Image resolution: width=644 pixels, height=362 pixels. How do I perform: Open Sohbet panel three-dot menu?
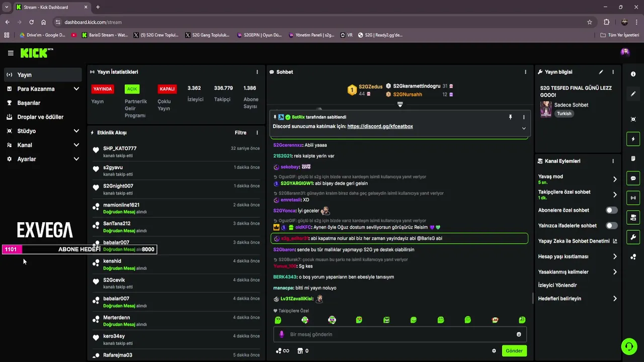point(525,72)
